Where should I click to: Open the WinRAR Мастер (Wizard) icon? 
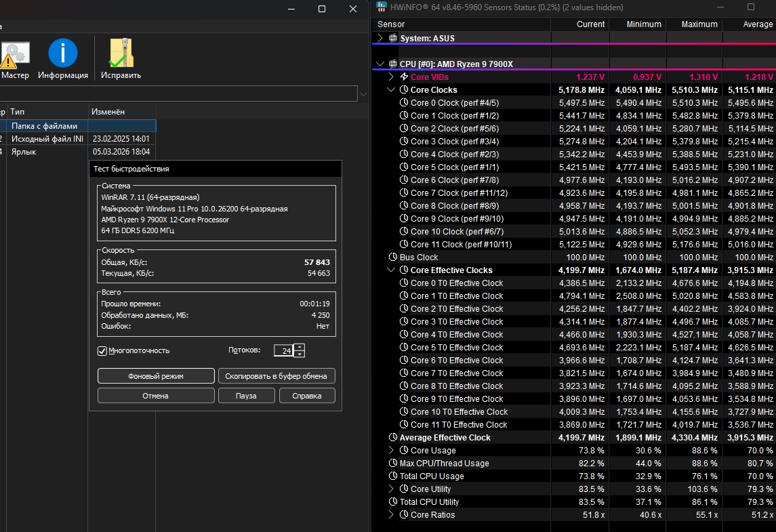tap(15, 54)
